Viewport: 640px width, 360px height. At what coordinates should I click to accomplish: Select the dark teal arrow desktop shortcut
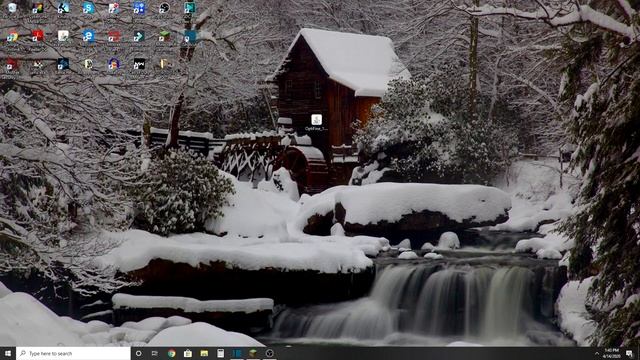click(x=139, y=36)
